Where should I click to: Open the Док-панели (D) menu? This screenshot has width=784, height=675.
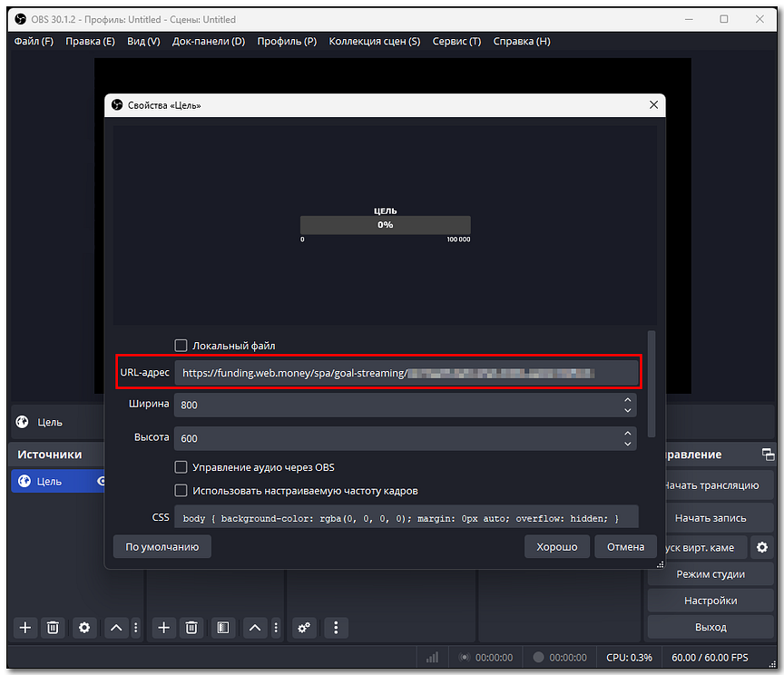click(209, 41)
